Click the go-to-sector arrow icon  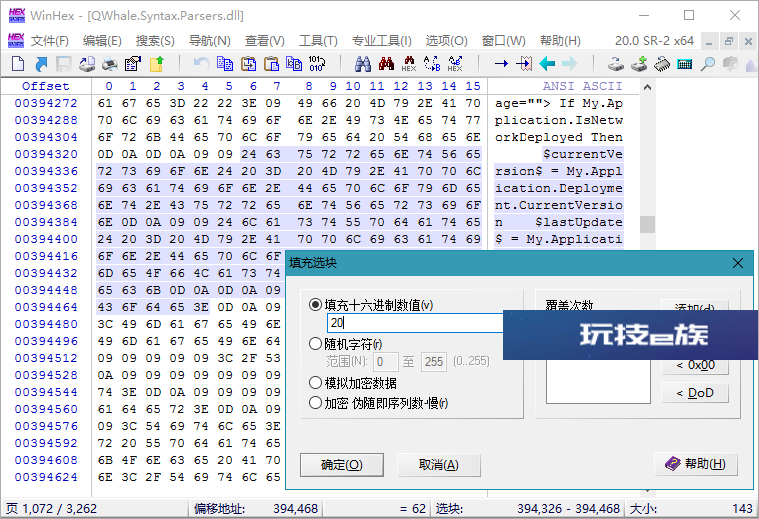[x=524, y=63]
